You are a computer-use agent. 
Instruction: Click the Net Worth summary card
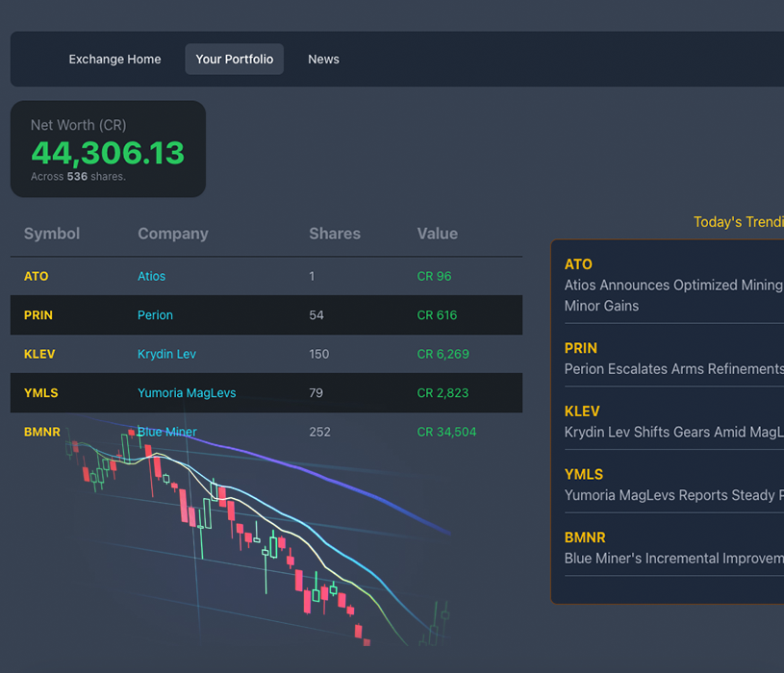tap(108, 149)
